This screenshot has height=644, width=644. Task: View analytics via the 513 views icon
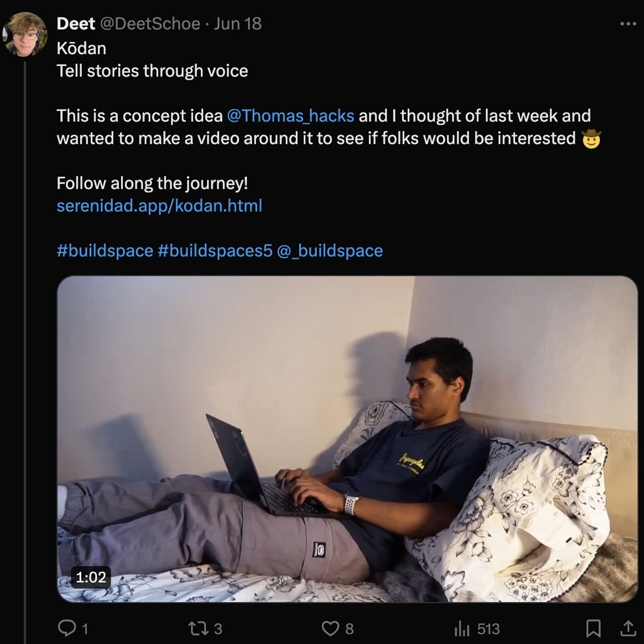[x=461, y=628]
